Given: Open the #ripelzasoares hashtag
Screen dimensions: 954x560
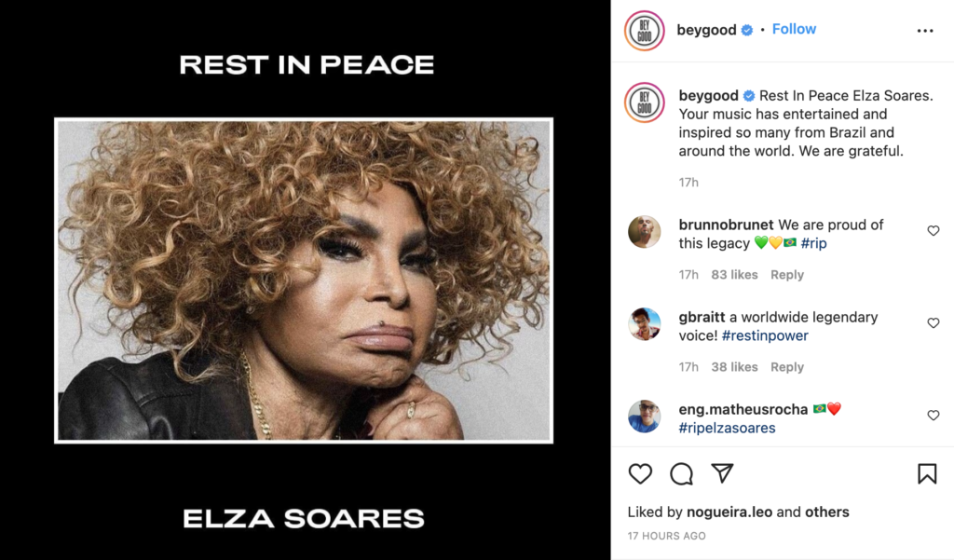Looking at the screenshot, I should (727, 428).
